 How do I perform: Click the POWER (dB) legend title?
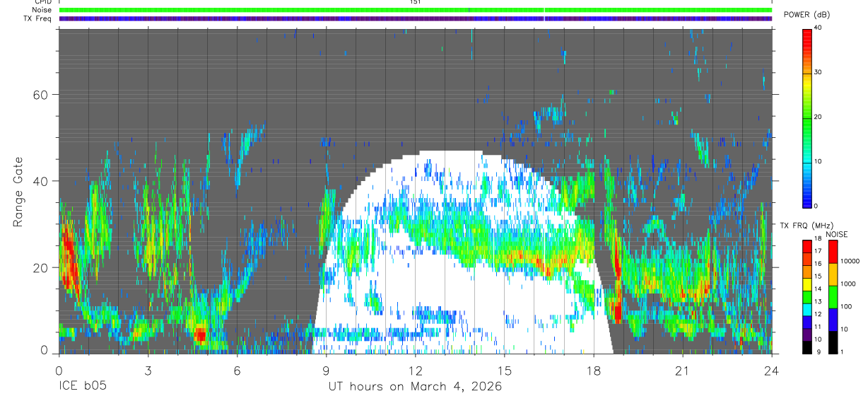[808, 15]
